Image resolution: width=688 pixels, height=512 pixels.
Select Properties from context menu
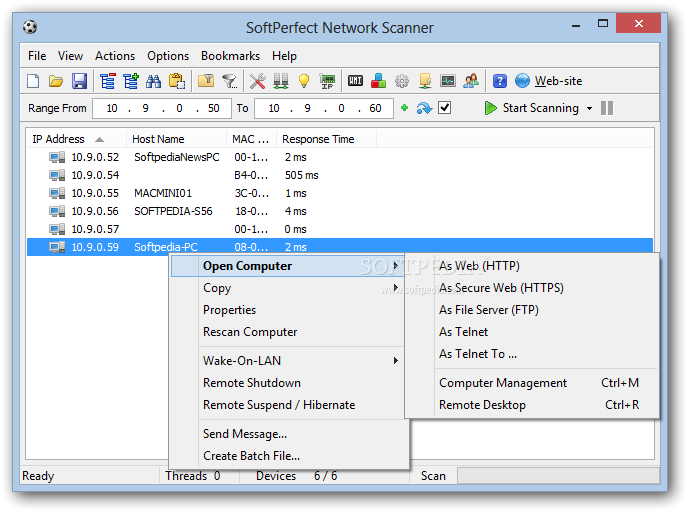click(287, 310)
